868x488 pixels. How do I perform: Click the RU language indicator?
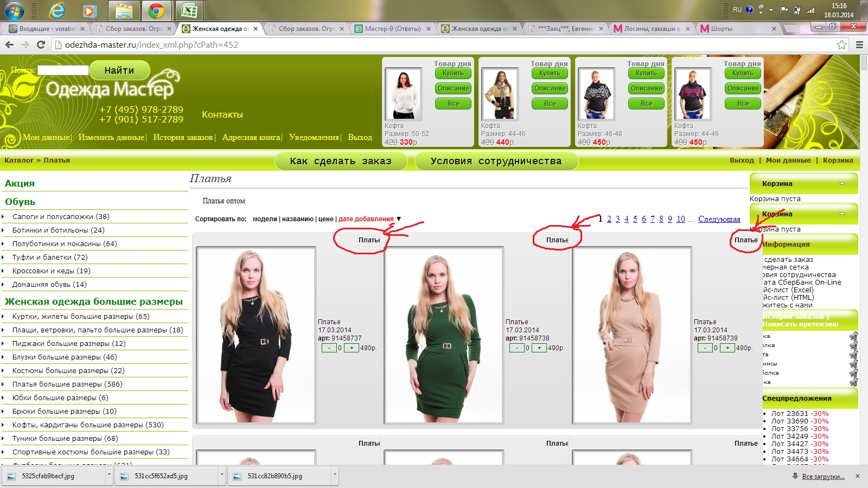pos(737,10)
